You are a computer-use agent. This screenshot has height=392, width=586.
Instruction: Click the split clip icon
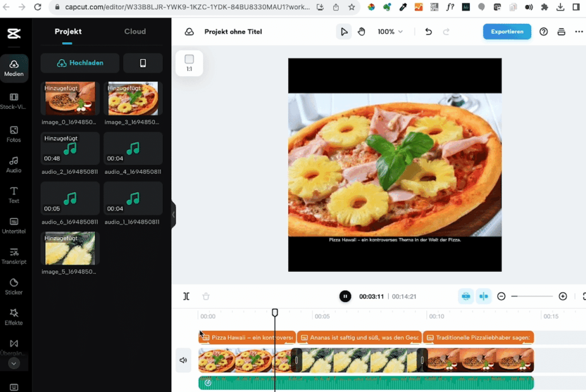[x=186, y=296]
